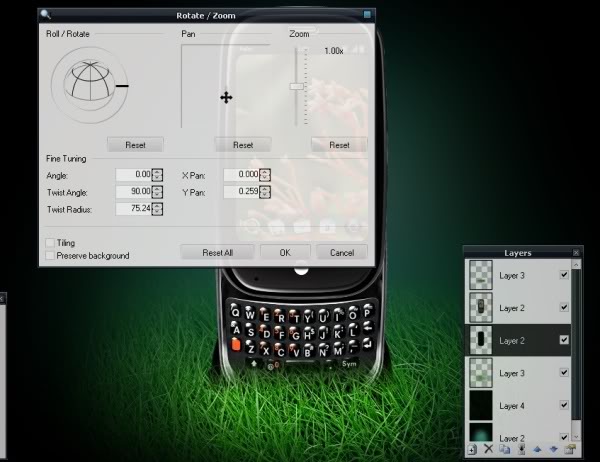Toggle visibility of Layer 2 with phone thumbnail
The height and width of the screenshot is (462, 600).
pyautogui.click(x=564, y=307)
